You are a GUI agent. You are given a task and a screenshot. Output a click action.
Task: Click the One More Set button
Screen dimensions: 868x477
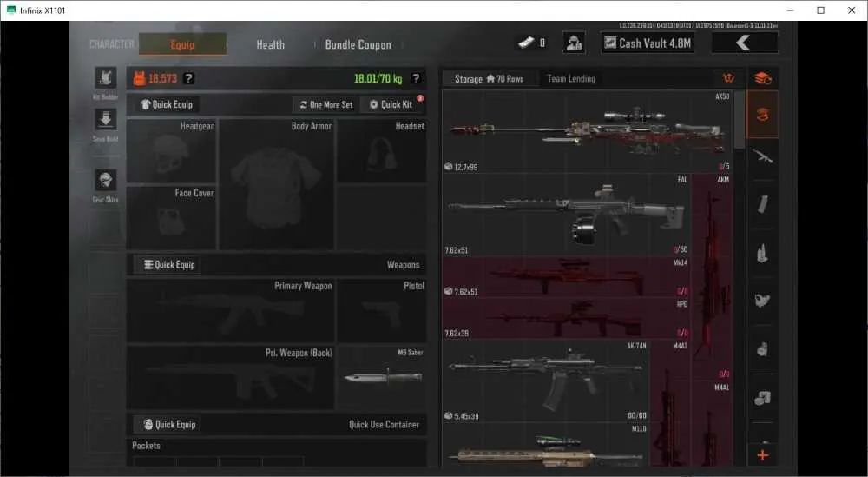326,104
